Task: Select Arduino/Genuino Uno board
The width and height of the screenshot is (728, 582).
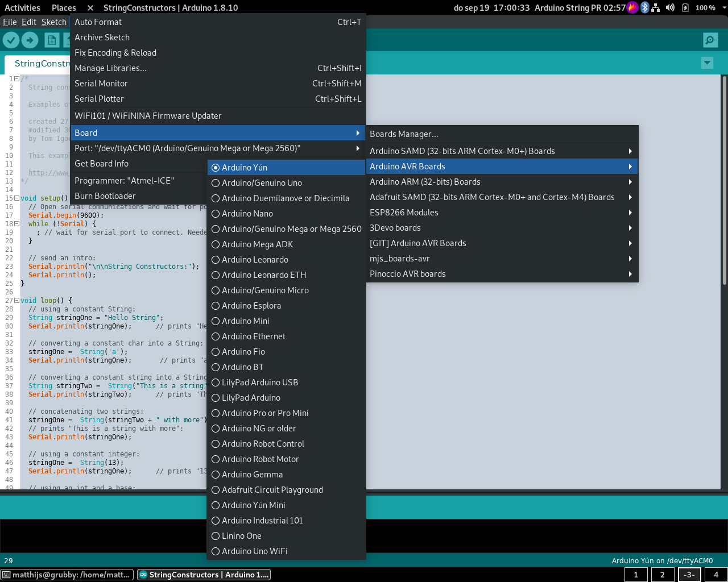Action: point(286,183)
